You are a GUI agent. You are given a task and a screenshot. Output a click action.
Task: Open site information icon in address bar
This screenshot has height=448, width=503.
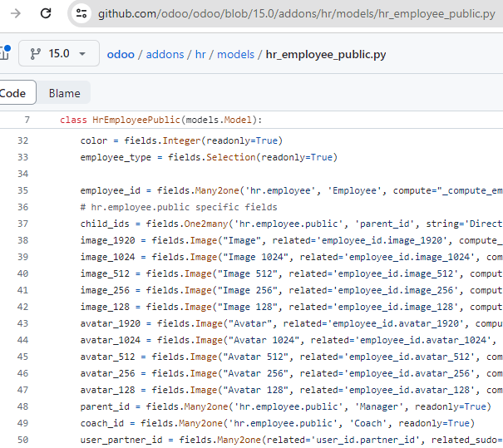click(81, 13)
